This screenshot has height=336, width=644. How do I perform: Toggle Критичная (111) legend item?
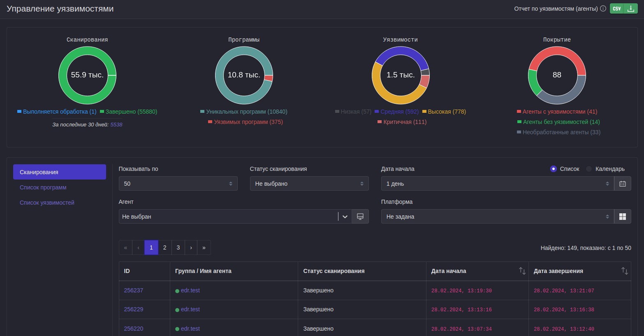point(402,122)
